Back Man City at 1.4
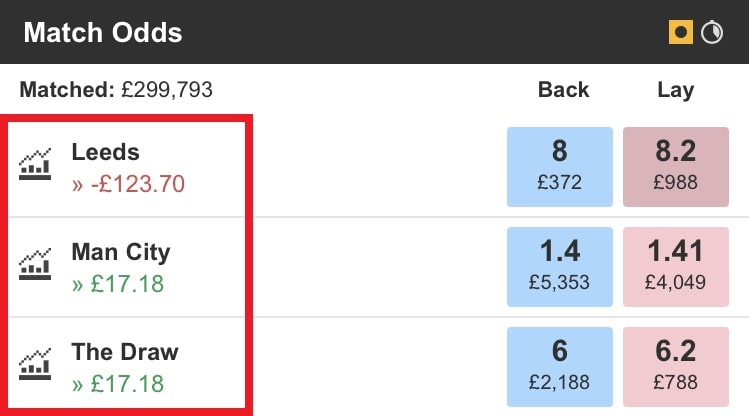749x416 pixels. (x=559, y=266)
